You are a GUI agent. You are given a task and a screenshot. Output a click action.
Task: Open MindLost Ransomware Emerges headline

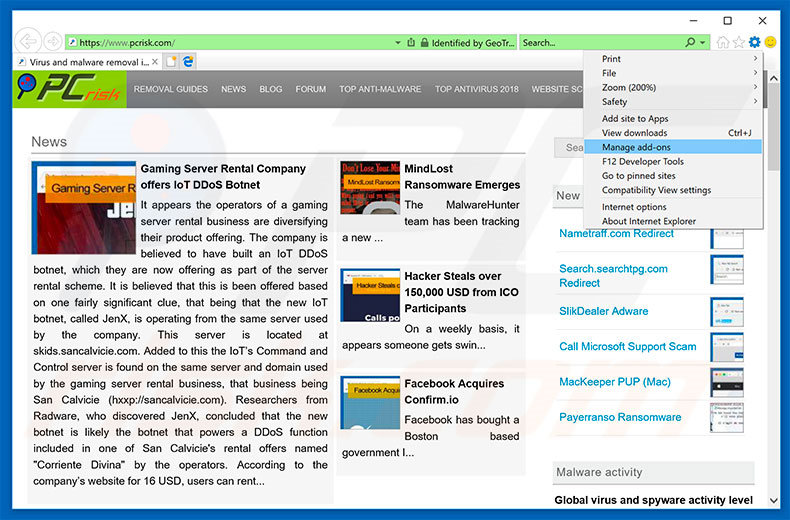(462, 177)
